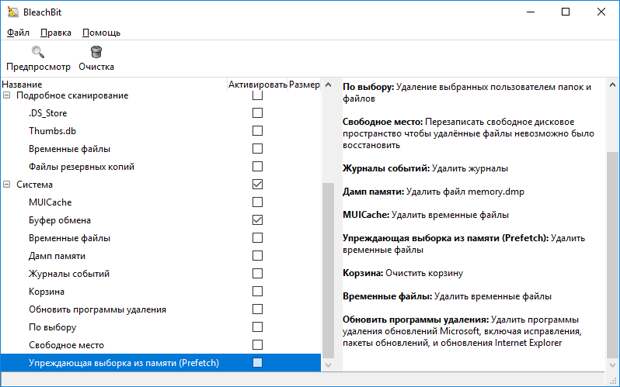This screenshot has height=387, width=620.
Task: Minimize the BleachBit window
Action: (530, 12)
